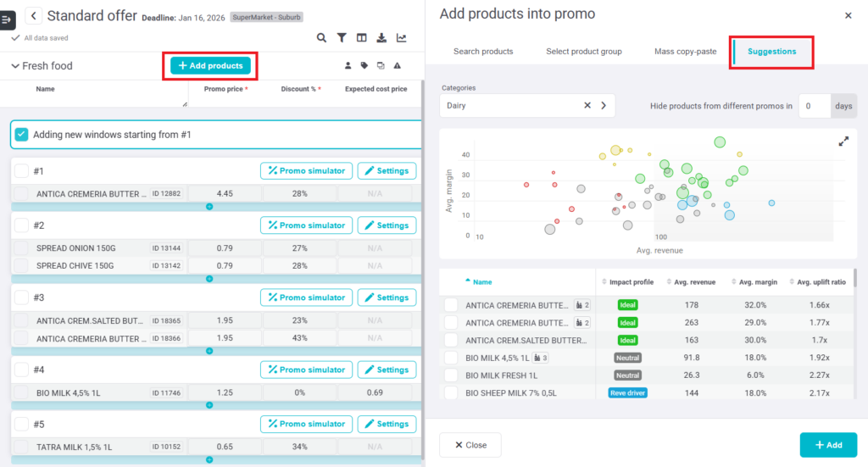Open the Search products tab
The height and width of the screenshot is (467, 868).
(x=483, y=52)
